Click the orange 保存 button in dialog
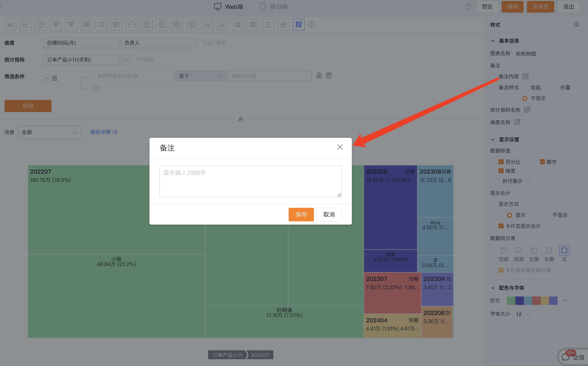The width and height of the screenshot is (588, 366). tap(301, 214)
